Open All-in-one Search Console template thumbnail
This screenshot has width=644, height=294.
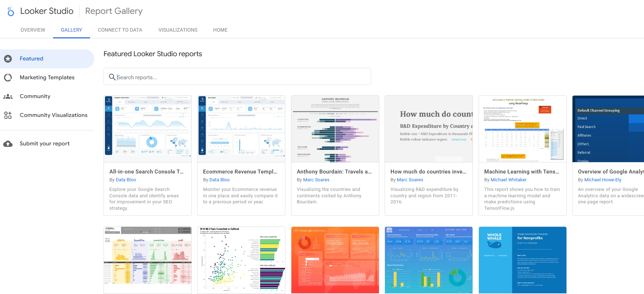148,129
